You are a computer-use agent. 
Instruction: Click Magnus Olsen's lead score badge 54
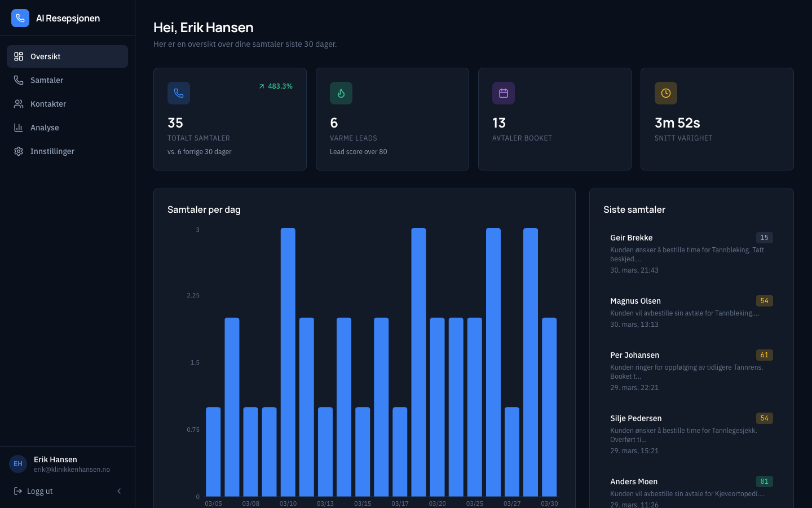tap(765, 301)
